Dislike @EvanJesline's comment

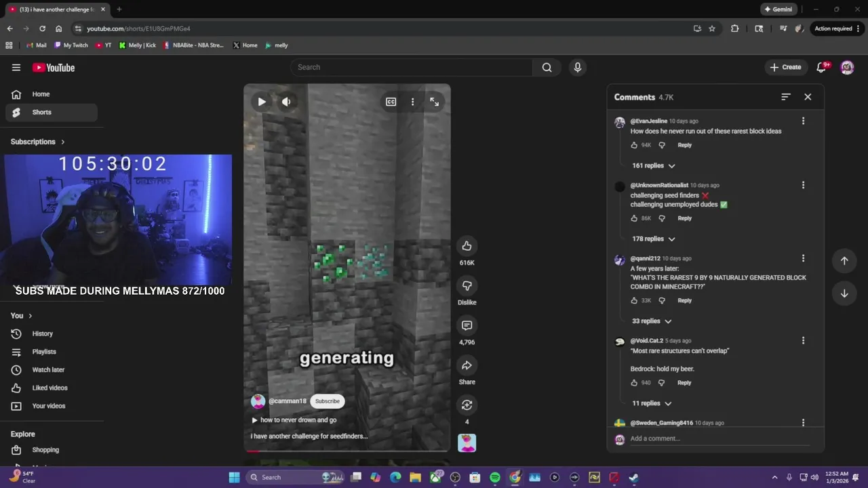pyautogui.click(x=662, y=145)
